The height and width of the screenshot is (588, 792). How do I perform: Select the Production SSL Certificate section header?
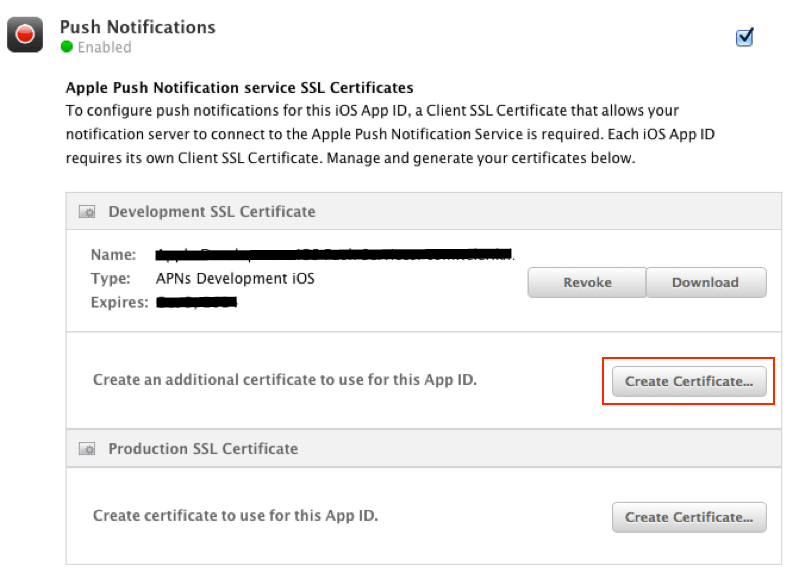203,449
